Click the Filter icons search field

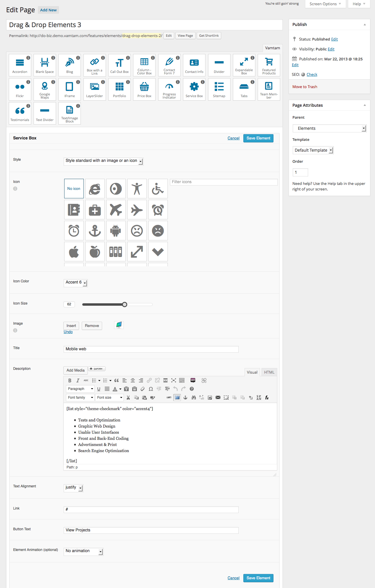[x=224, y=182]
